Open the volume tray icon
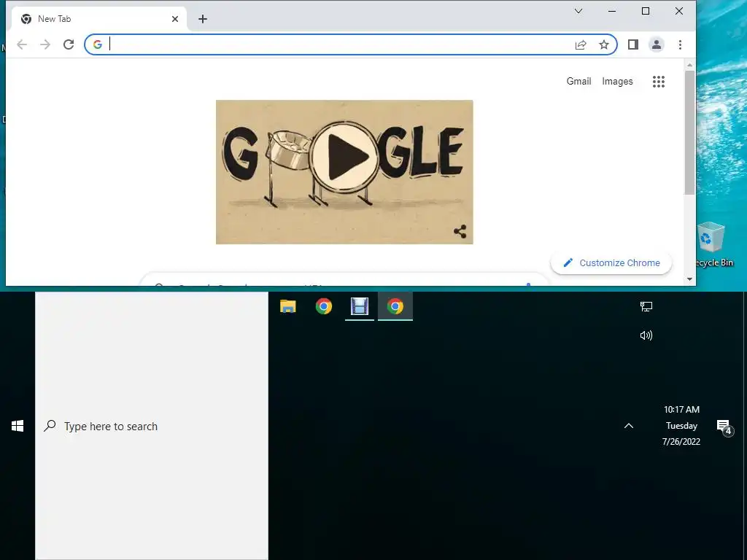Viewport: 747px width, 560px height. [x=646, y=335]
